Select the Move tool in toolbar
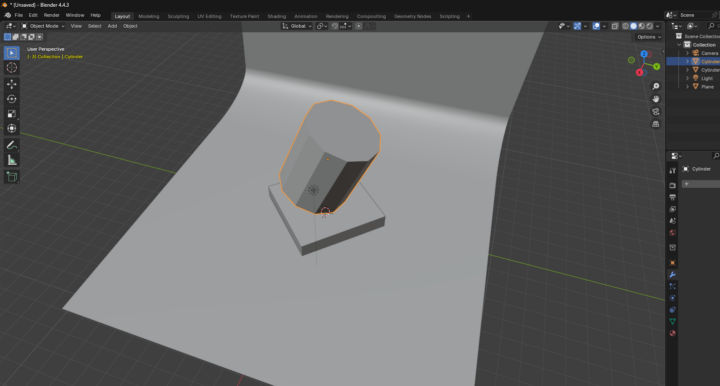The width and height of the screenshot is (720, 386). (x=12, y=84)
